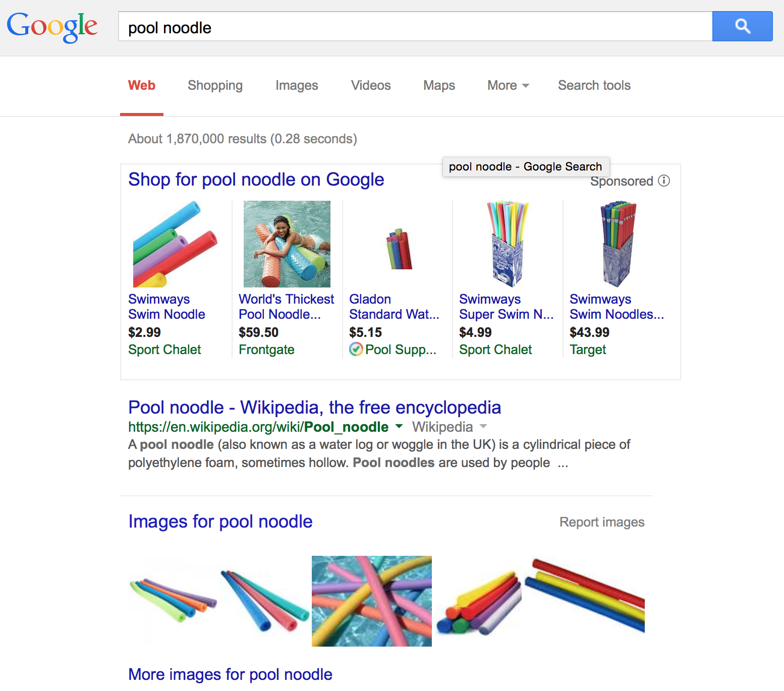Click the Gladon Standard Water noodle image

click(399, 249)
